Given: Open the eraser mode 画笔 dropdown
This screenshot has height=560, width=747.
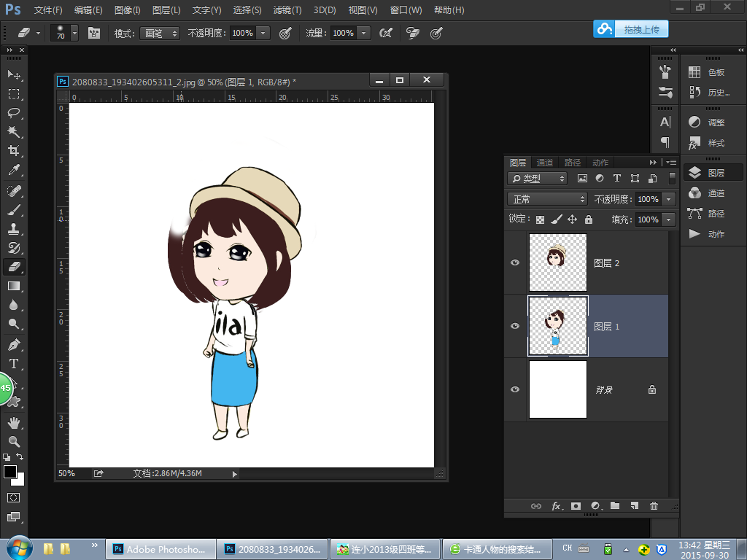Looking at the screenshot, I should pyautogui.click(x=160, y=34).
